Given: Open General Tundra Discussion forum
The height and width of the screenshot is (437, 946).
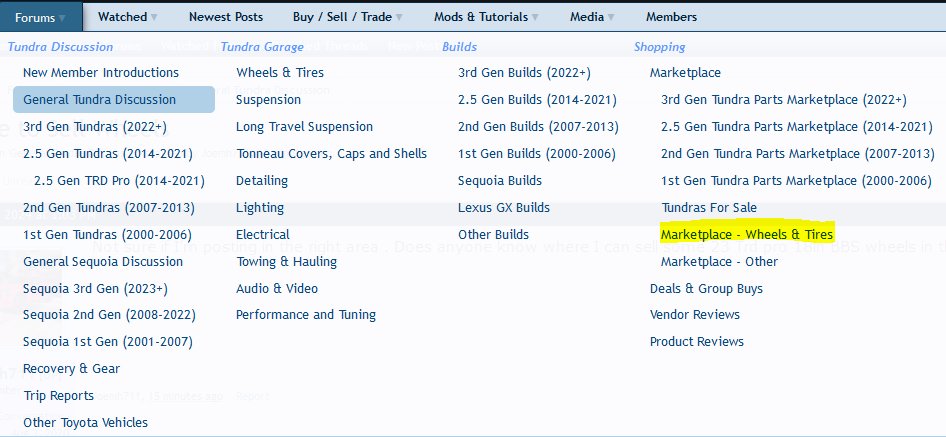Looking at the screenshot, I should (x=114, y=99).
